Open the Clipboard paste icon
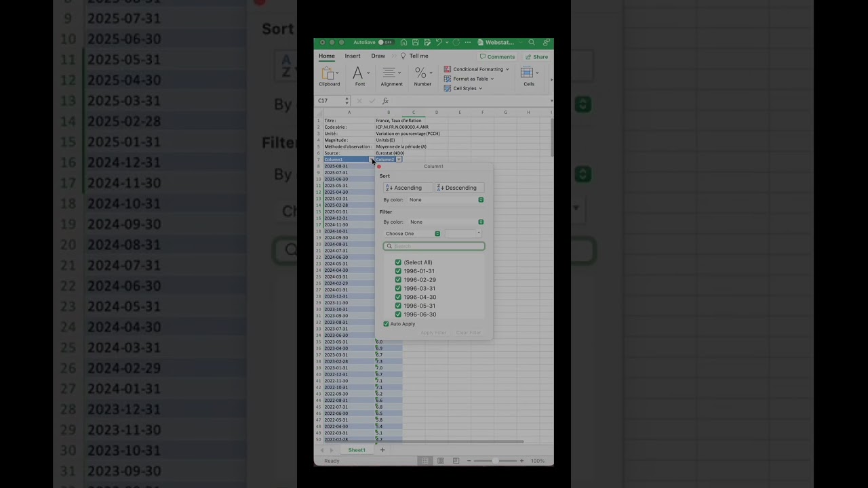Image resolution: width=868 pixels, height=488 pixels. click(x=328, y=73)
